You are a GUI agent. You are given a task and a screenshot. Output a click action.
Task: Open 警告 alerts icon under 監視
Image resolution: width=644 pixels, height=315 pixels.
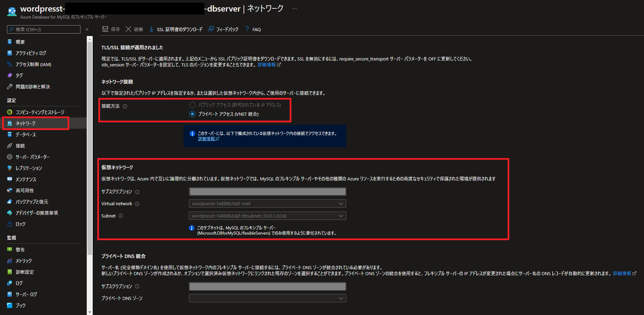[x=10, y=250]
